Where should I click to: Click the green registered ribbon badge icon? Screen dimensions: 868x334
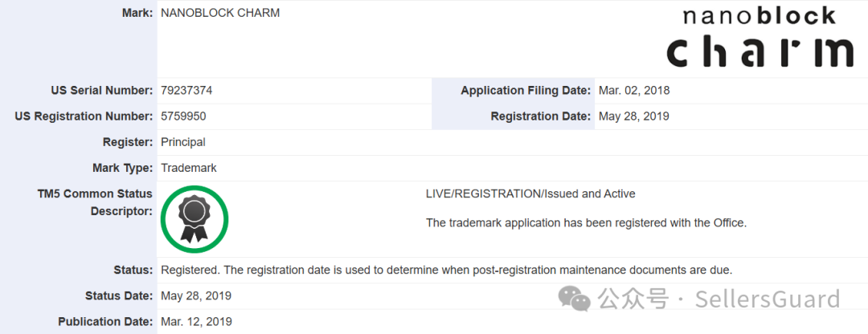[194, 219]
